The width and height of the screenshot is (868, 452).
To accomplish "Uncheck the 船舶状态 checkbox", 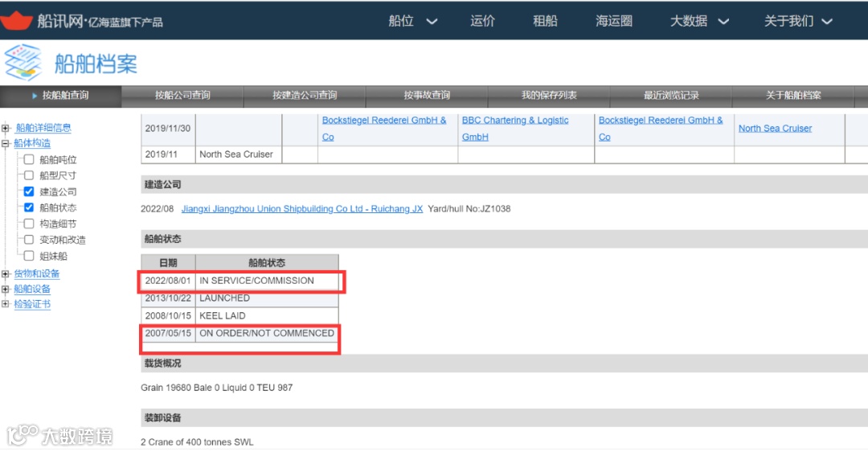I will tap(29, 208).
